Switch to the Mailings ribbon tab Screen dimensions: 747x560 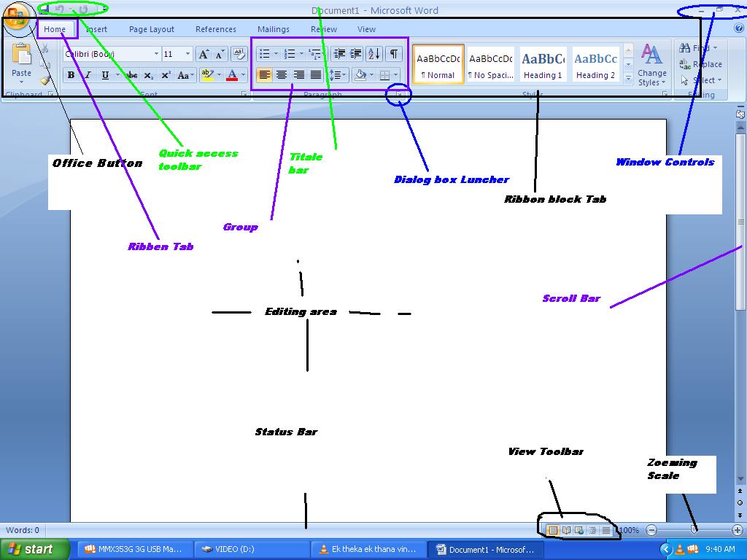click(x=274, y=29)
